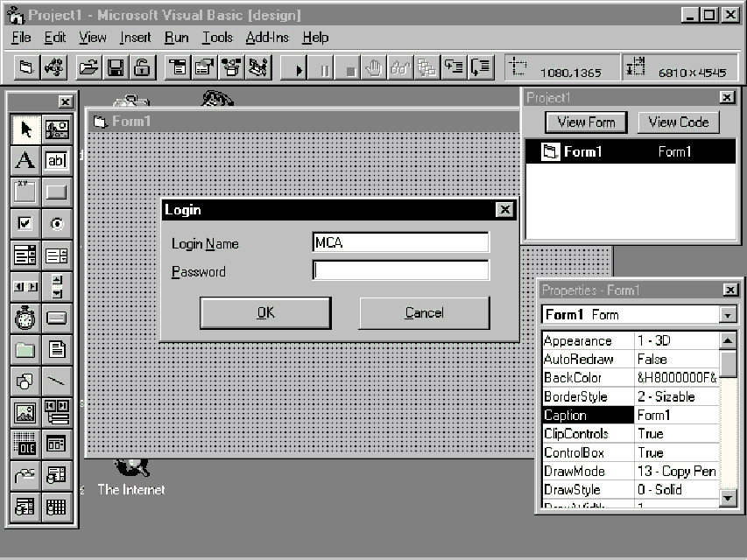Toggle the Lock Controls padlock icon
Viewport: 747px width, 560px height.
pos(141,67)
